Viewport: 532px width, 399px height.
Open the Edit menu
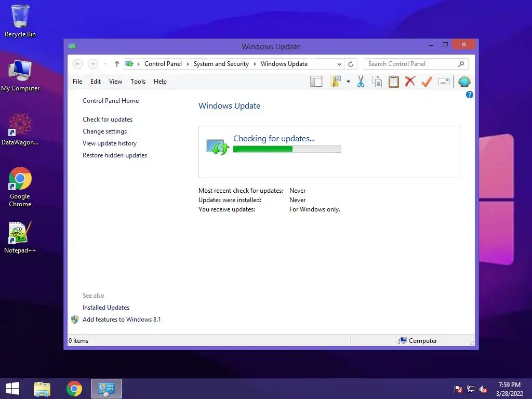tap(96, 82)
